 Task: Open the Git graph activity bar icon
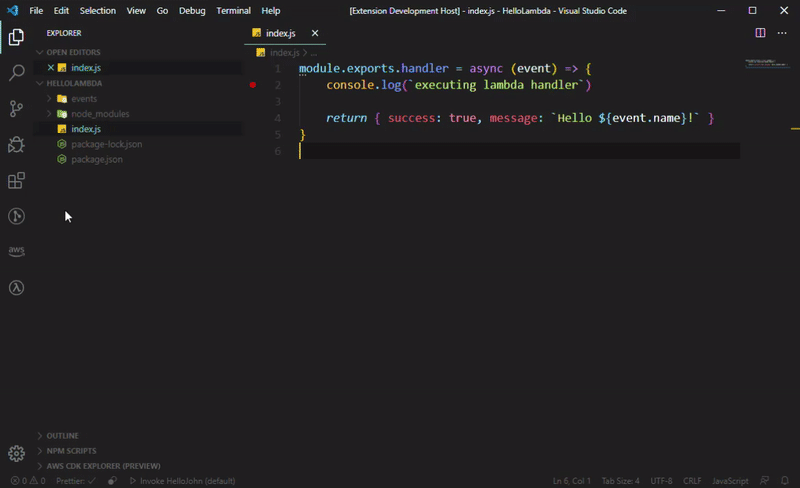(x=16, y=216)
